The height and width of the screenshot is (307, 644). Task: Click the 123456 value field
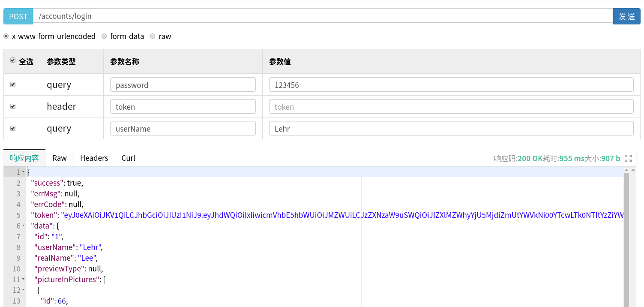[x=451, y=84]
